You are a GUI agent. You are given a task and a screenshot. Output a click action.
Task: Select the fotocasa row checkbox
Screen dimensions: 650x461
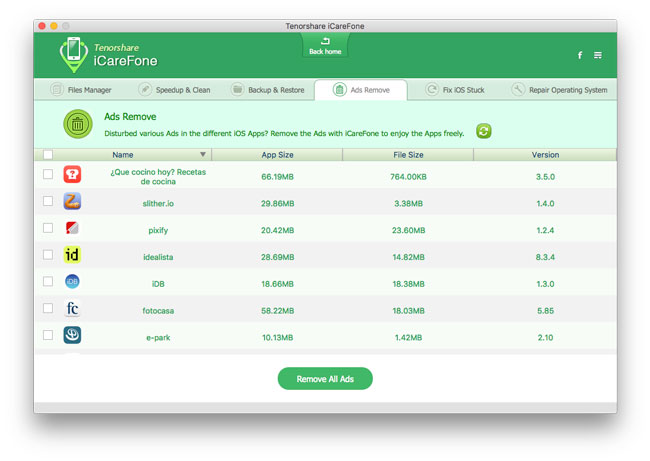click(48, 309)
